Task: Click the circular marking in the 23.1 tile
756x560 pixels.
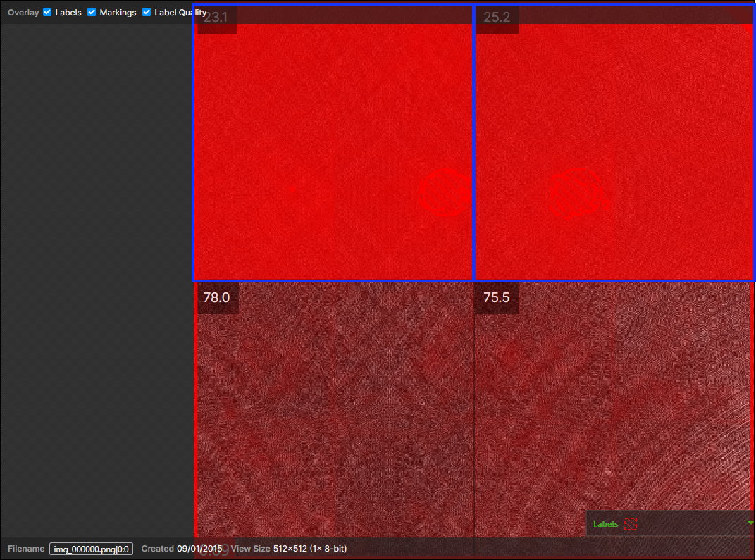Action: point(442,192)
